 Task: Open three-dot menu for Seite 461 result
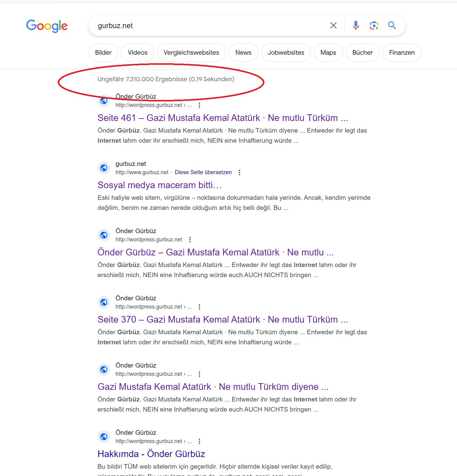coord(199,105)
